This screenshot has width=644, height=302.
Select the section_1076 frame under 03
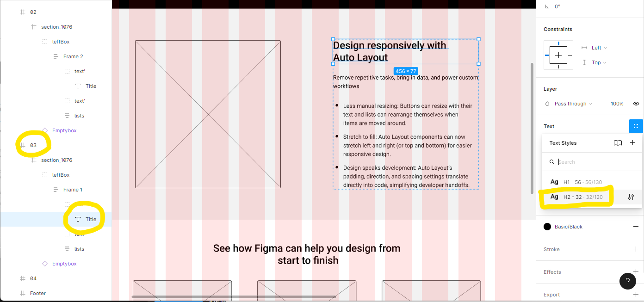(x=56, y=160)
